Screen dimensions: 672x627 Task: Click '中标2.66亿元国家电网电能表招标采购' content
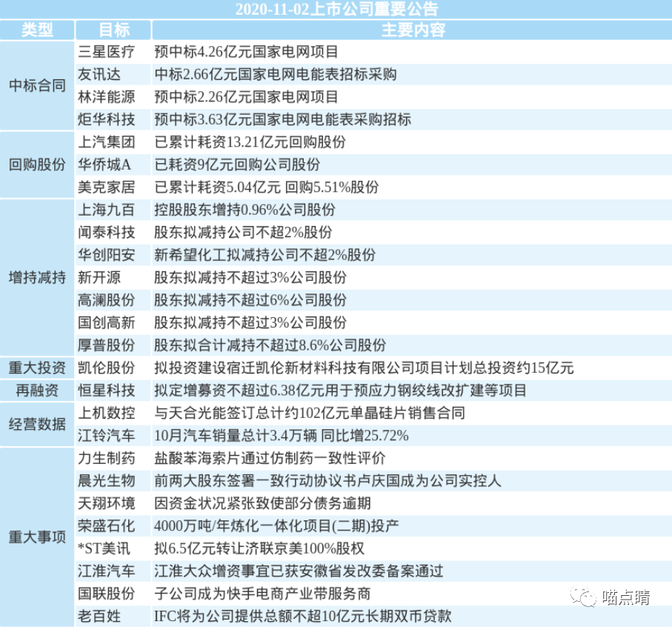[275, 74]
